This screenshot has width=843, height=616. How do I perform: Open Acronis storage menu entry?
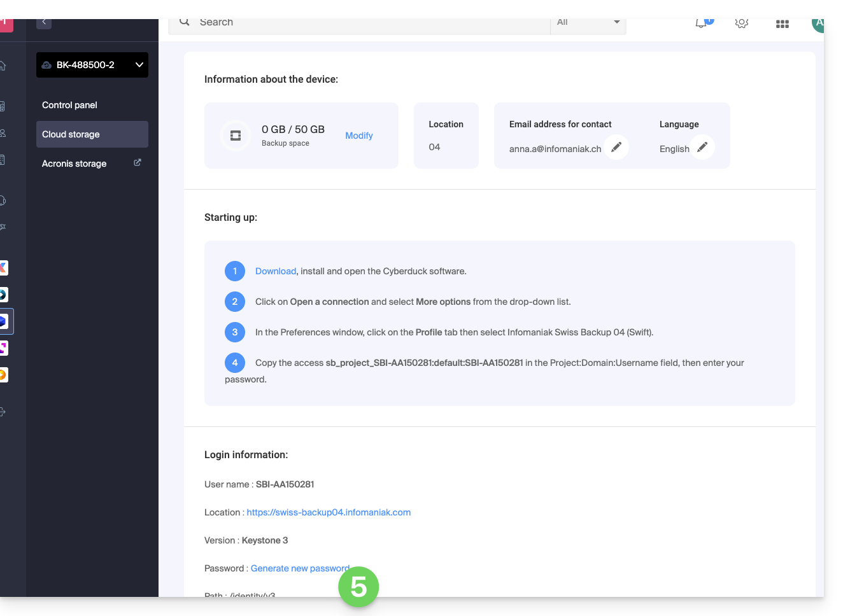tap(74, 164)
